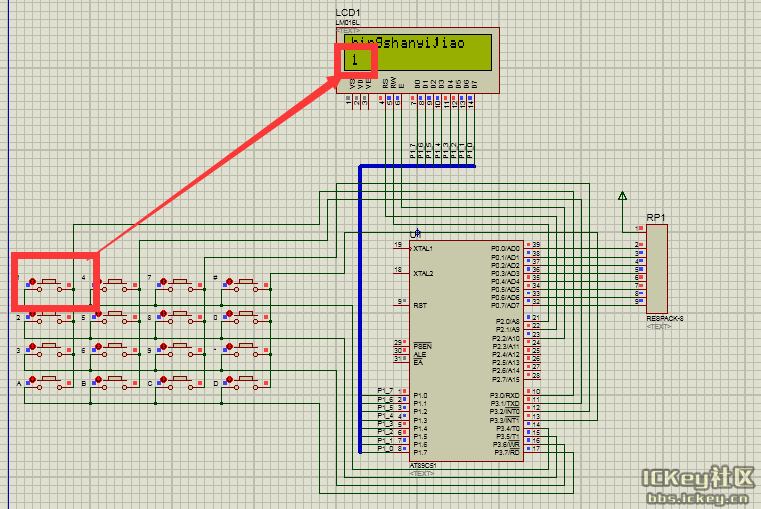Click the P1_0 wire label left of chip
Image resolution: width=761 pixels, height=509 pixels.
385,448
